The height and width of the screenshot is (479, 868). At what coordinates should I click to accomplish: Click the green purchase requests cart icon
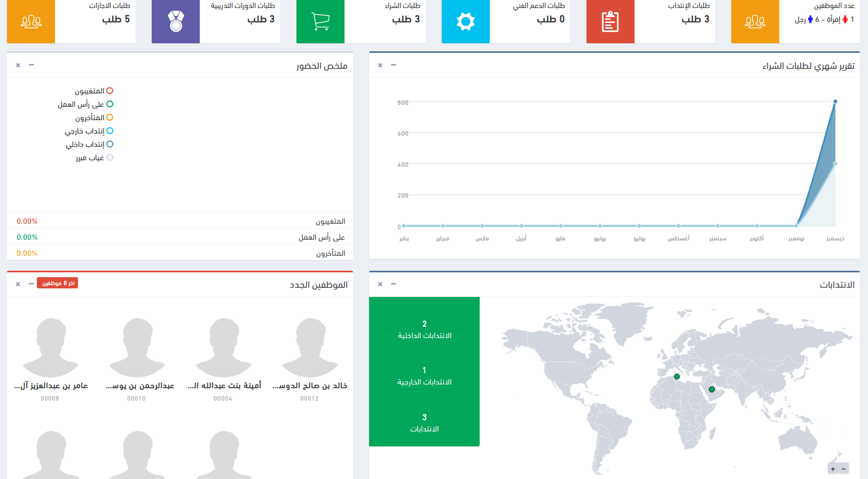[320, 22]
